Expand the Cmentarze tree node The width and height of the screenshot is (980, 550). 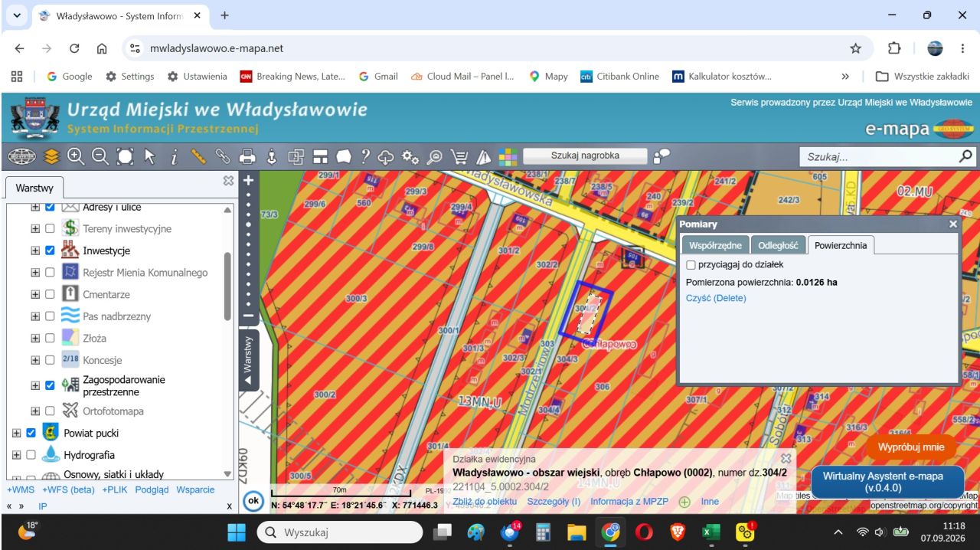tap(35, 294)
